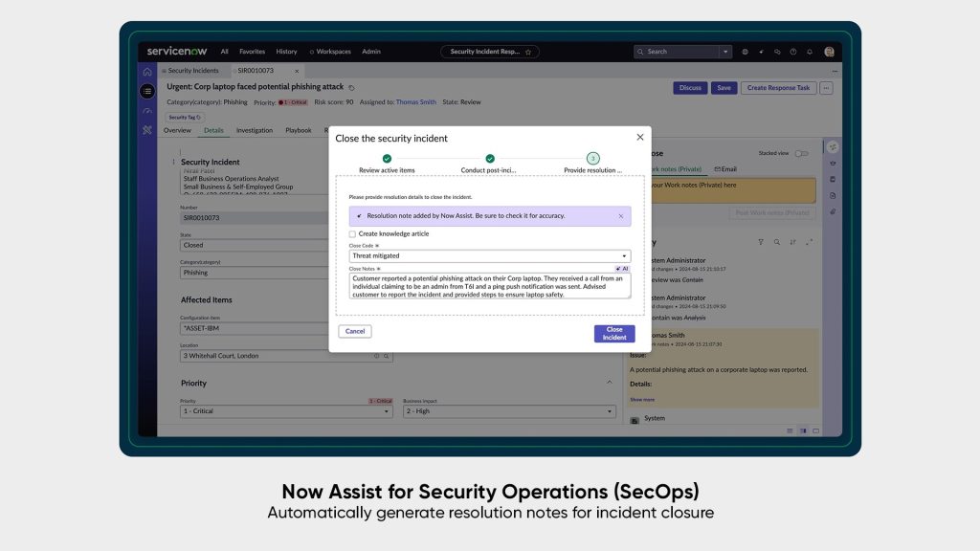Click the Review active items step
Viewport: 980px width, 551px height.
click(387, 164)
